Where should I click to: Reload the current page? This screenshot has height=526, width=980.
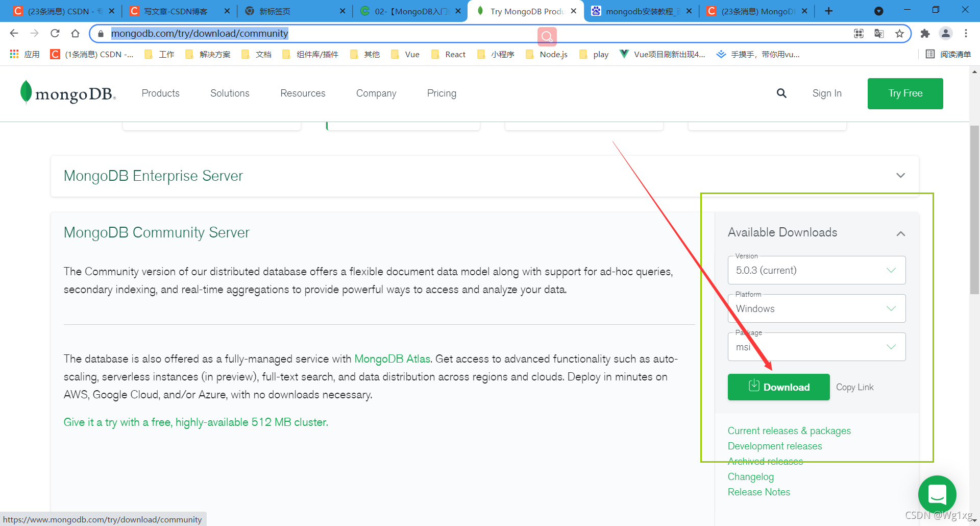55,33
